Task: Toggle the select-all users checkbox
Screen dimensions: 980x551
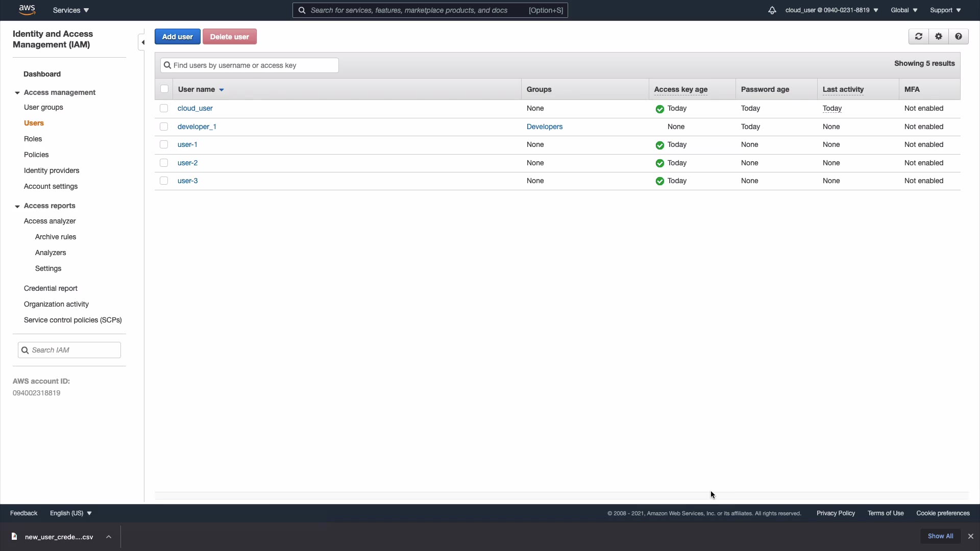Action: 164,89
